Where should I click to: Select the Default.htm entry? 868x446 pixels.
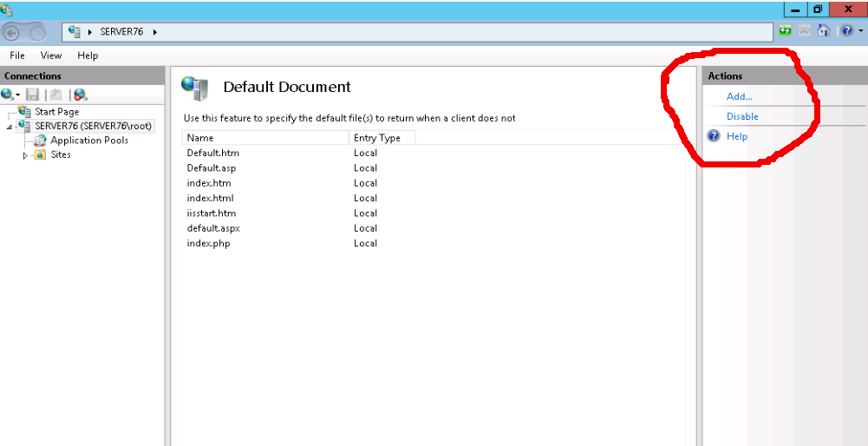(x=213, y=153)
